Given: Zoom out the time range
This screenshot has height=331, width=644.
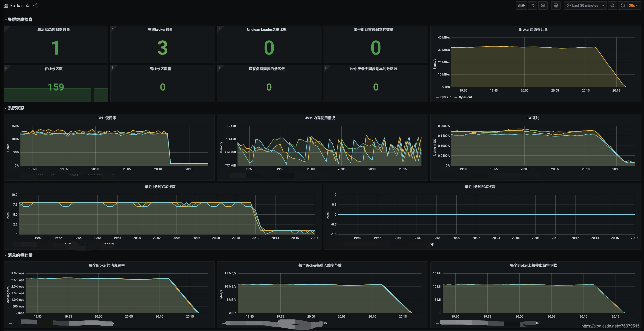Looking at the screenshot, I should 612,5.
